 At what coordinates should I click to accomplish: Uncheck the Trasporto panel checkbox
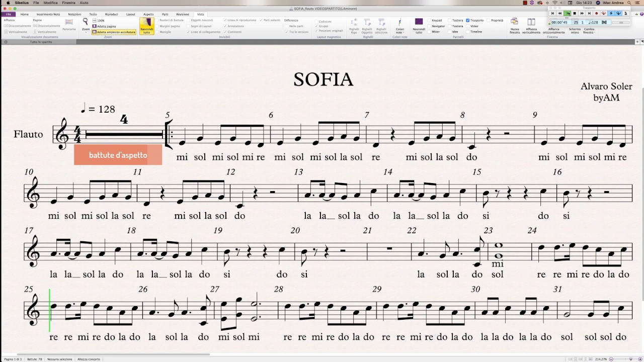tap(468, 21)
